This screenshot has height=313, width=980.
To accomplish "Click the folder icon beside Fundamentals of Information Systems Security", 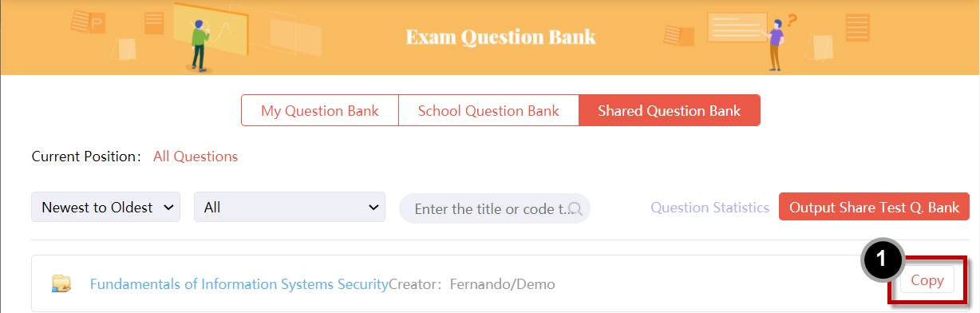I will tap(61, 283).
